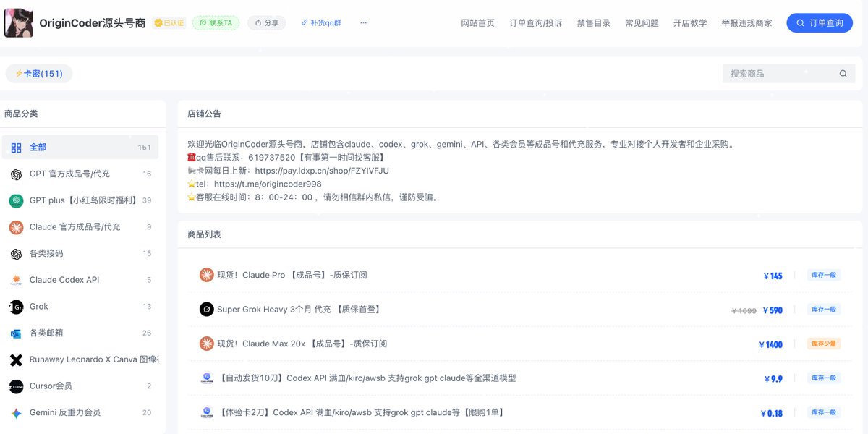The height and width of the screenshot is (434, 868).
Task: Click icon of 体验卡2刀 Codex API product
Action: (x=207, y=412)
